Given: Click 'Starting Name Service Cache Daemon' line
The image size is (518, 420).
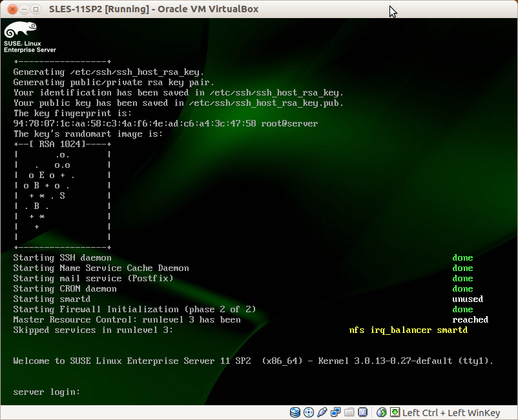Looking at the screenshot, I should 101,268.
